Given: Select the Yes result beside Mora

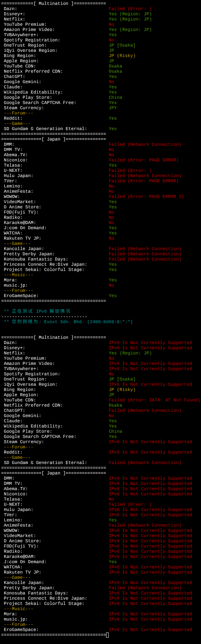Looking at the screenshot, I should click(113, 280).
